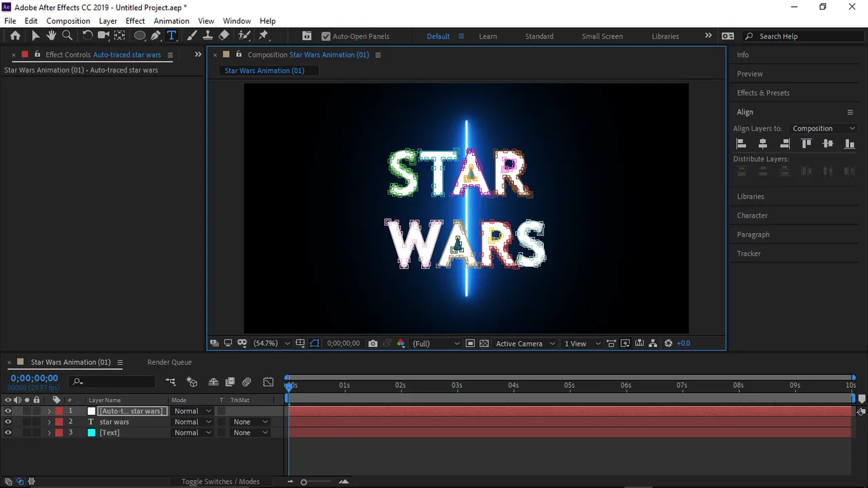Select the Eraser tool

[x=224, y=36]
